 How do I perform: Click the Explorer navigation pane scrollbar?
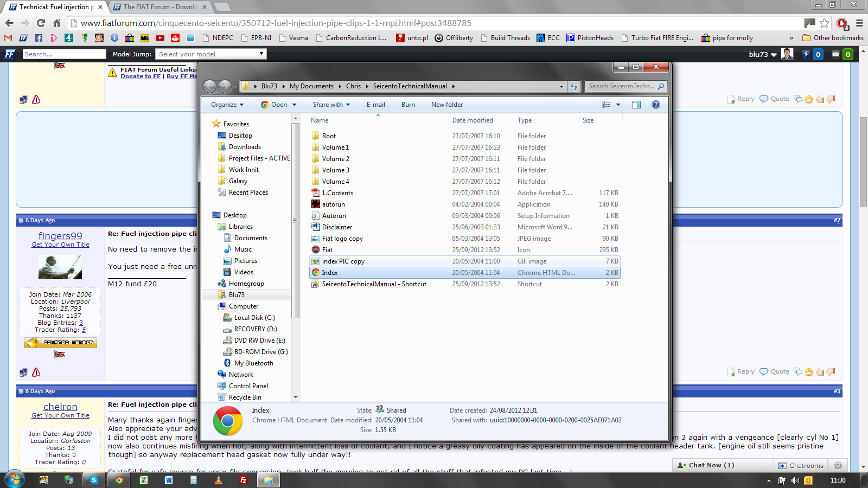point(295,220)
